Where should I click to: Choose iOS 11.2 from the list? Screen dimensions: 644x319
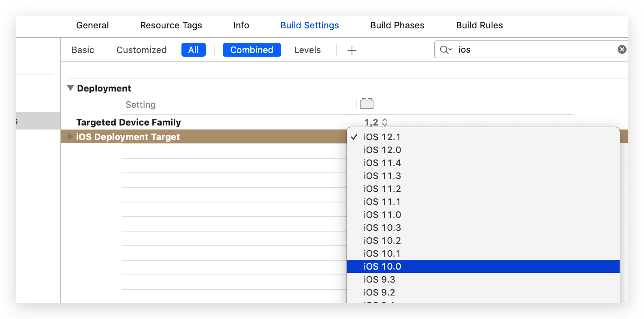483,189
